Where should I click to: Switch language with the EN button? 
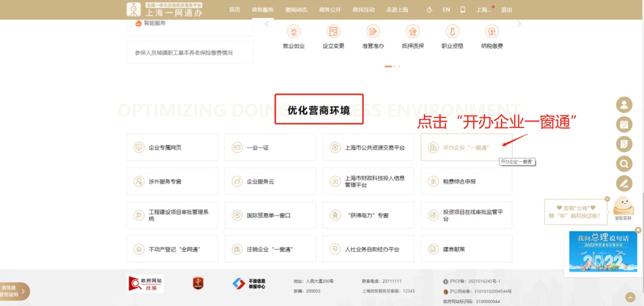[x=446, y=10]
